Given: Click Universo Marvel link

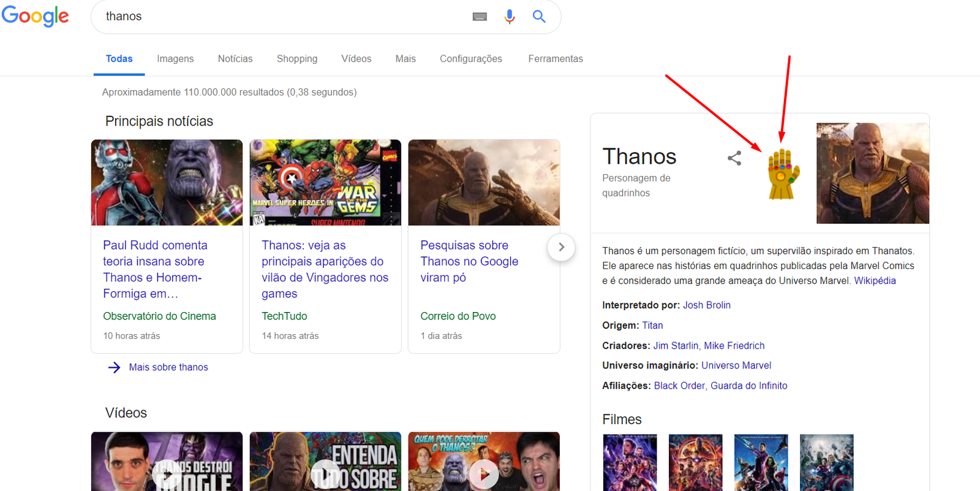Looking at the screenshot, I should point(736,365).
